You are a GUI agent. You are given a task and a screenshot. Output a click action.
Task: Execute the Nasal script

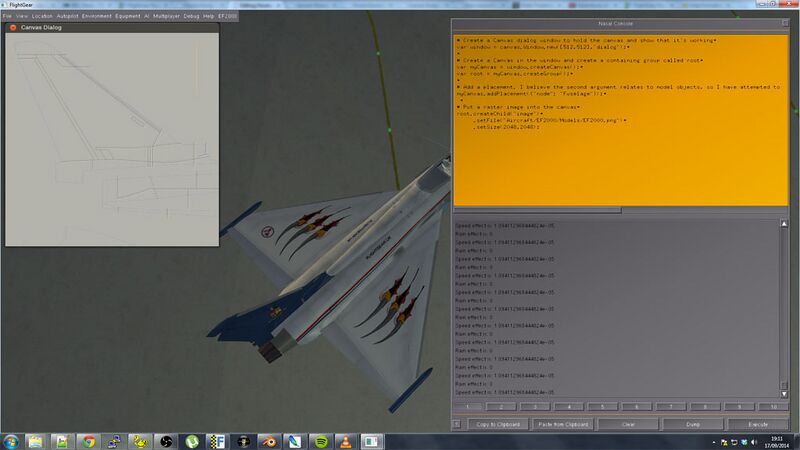click(758, 424)
